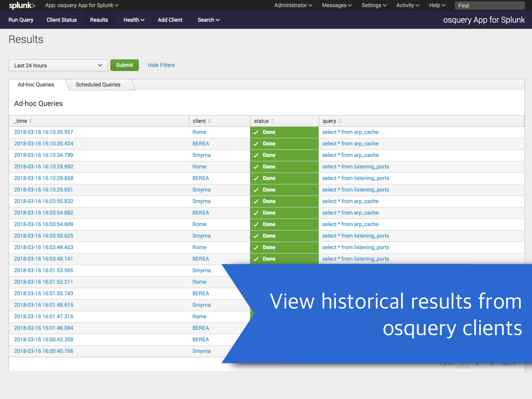The height and width of the screenshot is (399, 532).
Task: Click timestamp 2018-03-16 16:03:49.141
Action: [x=44, y=259]
